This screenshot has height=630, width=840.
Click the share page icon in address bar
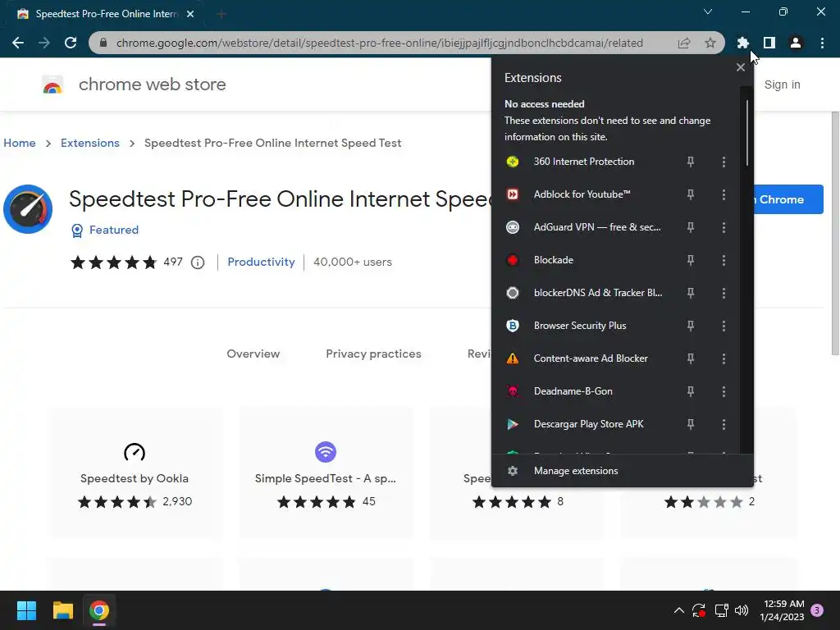pyautogui.click(x=684, y=43)
